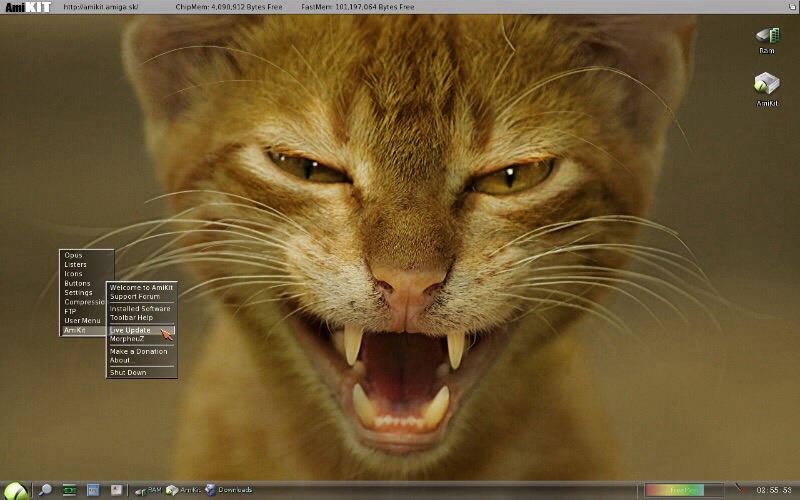Open the Welcome to AmiKit entry
Image resolution: width=800 pixels, height=500 pixels.
click(141, 287)
